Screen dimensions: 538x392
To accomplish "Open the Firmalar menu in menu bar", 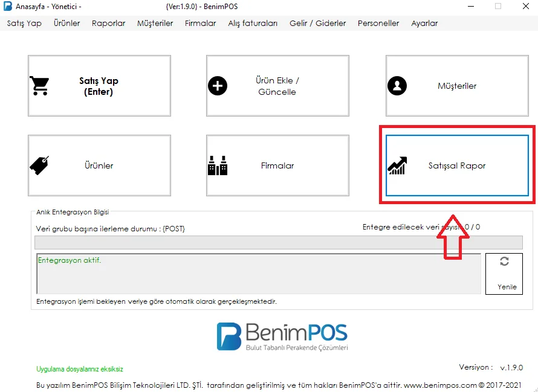I will [x=200, y=24].
